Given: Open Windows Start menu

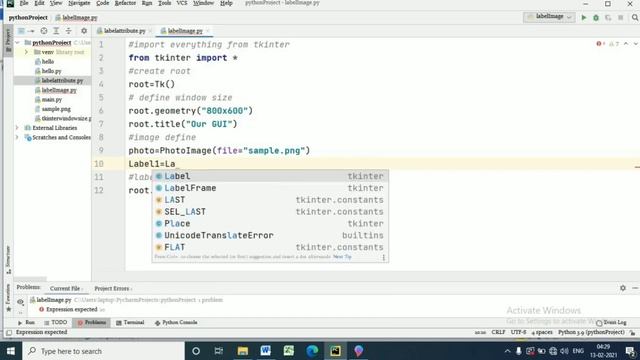Looking at the screenshot, I should (11, 351).
